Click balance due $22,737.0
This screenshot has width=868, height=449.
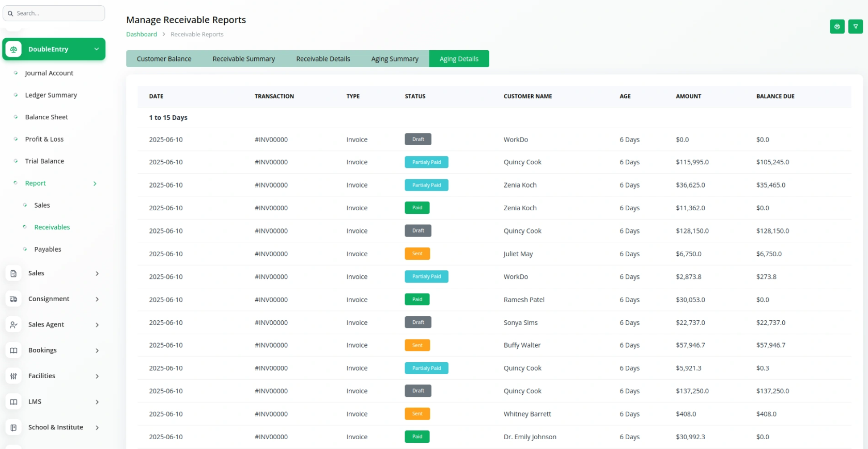[770, 323]
